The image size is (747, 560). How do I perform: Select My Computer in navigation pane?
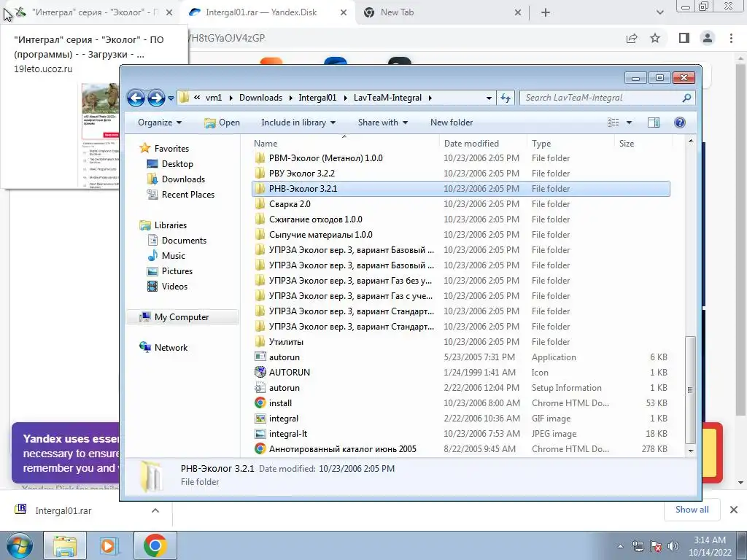[182, 317]
